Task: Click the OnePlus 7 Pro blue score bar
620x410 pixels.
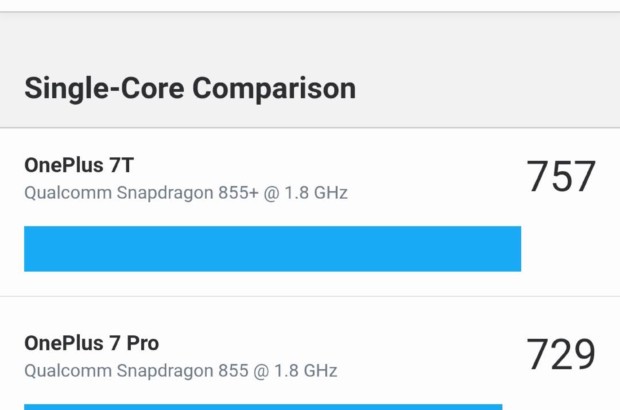Action: 262,406
